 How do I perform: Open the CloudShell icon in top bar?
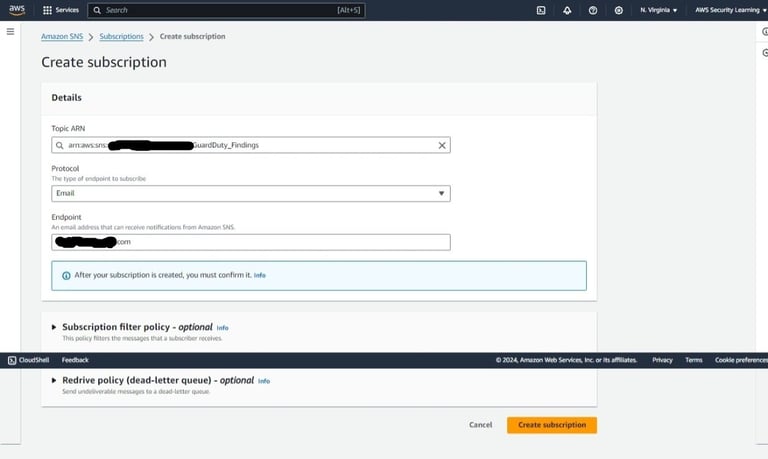click(x=541, y=10)
